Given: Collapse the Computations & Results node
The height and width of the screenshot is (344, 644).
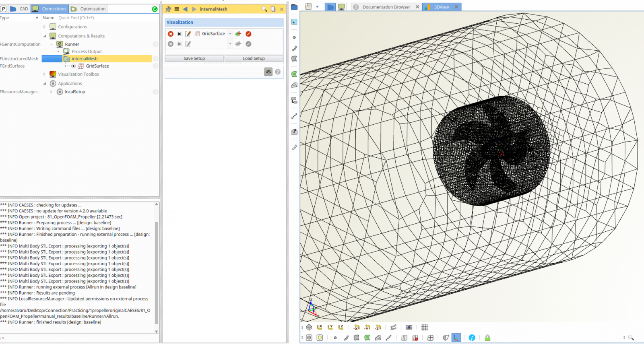Looking at the screenshot, I should [x=45, y=36].
